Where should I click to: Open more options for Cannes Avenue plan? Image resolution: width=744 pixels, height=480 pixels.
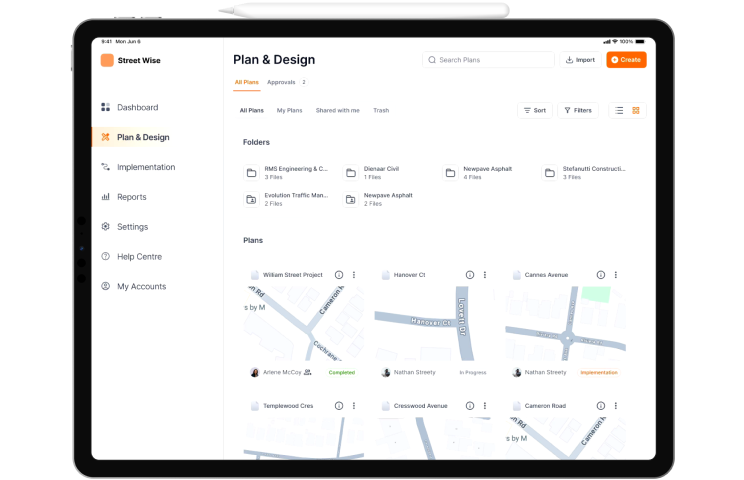click(616, 275)
